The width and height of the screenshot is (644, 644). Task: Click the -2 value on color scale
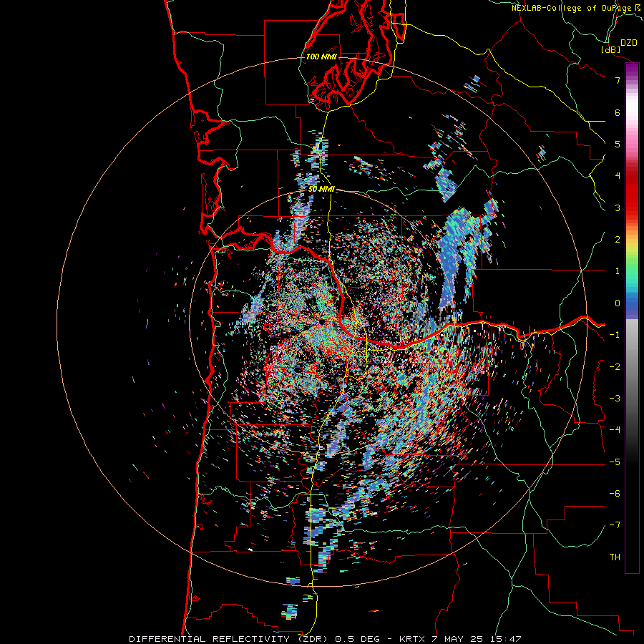615,366
